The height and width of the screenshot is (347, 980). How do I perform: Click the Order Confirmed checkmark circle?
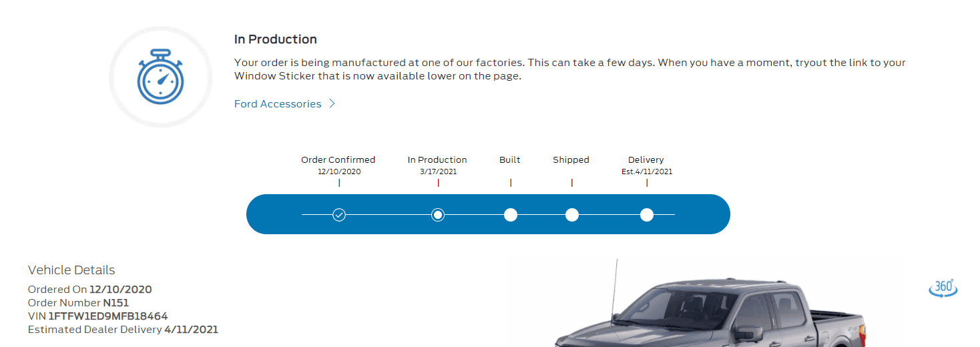339,215
